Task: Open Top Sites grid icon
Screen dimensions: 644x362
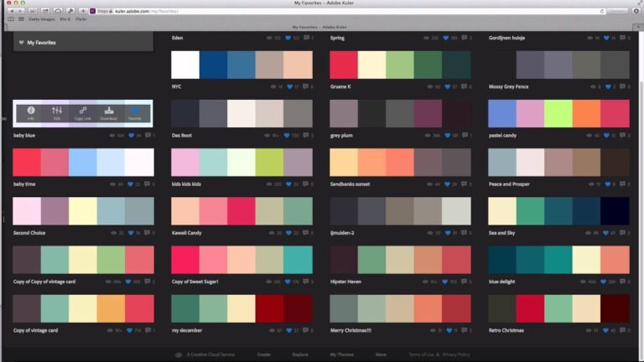Action: pyautogui.click(x=21, y=19)
